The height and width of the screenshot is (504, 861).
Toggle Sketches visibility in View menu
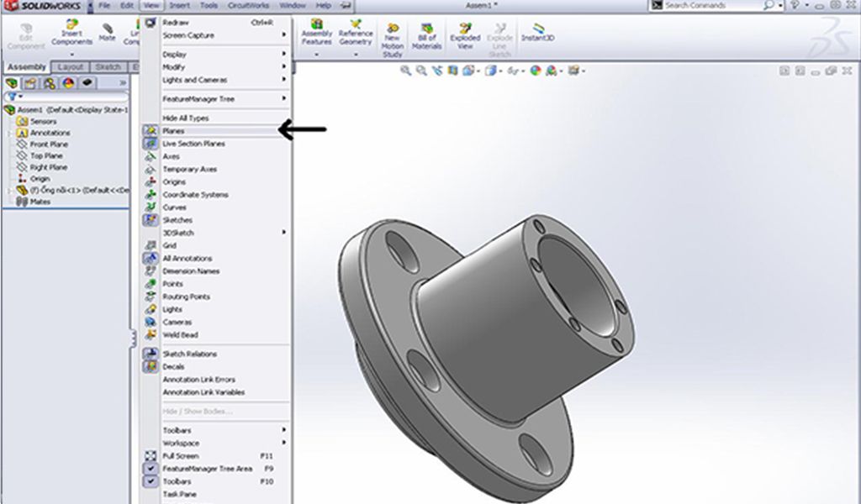point(215,220)
